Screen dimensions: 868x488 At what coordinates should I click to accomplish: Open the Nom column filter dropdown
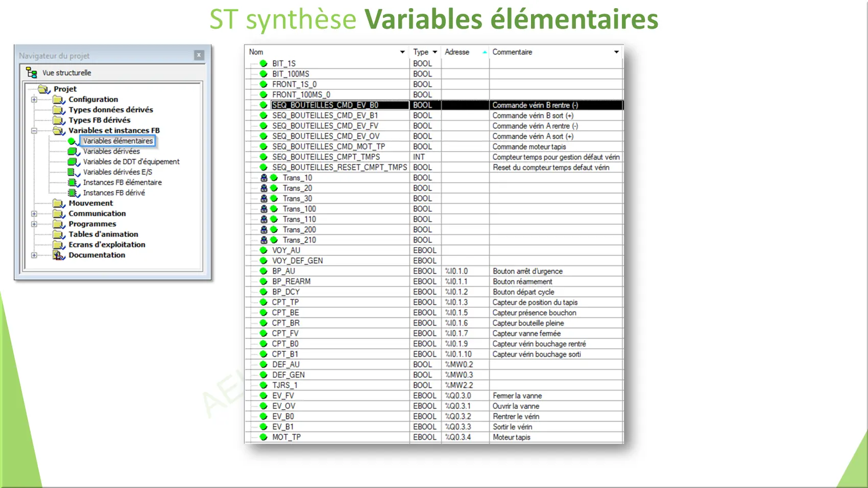coord(402,52)
